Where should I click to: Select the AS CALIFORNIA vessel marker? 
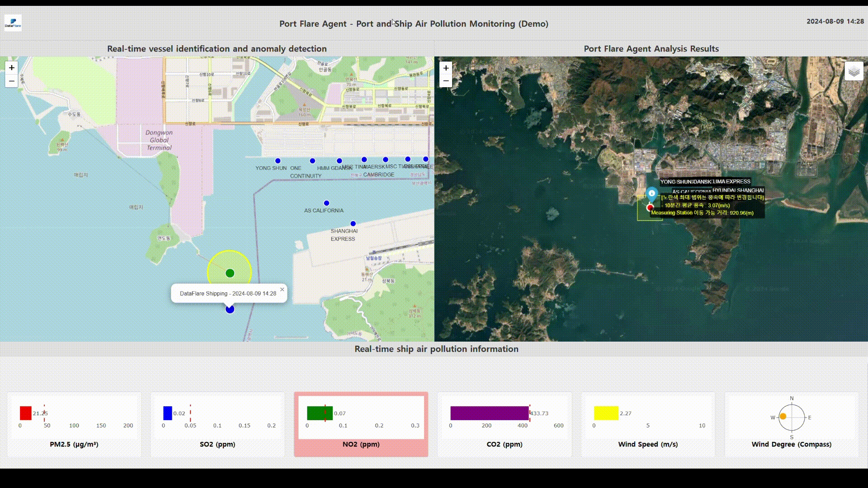click(x=326, y=203)
